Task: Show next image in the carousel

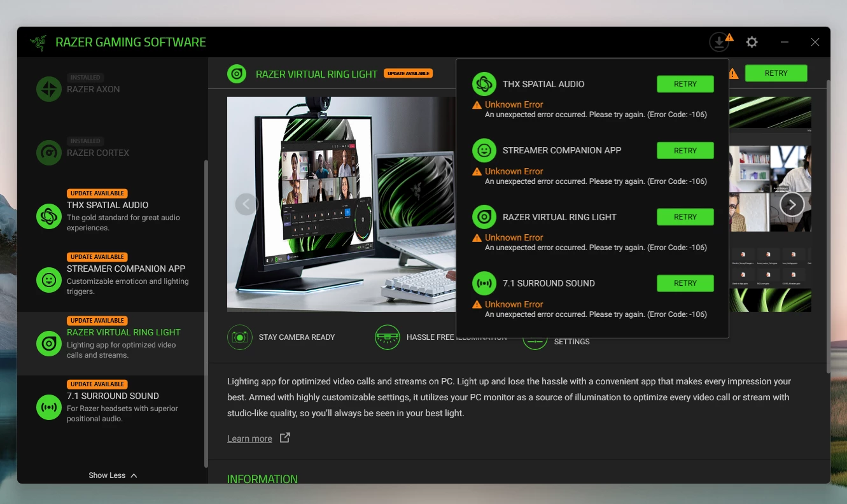Action: 792,204
